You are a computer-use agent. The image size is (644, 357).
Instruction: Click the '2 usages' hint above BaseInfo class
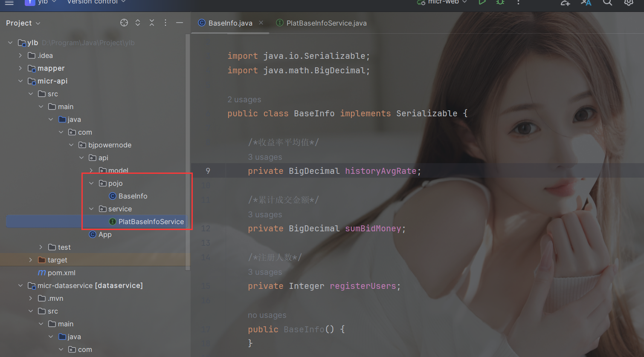244,99
